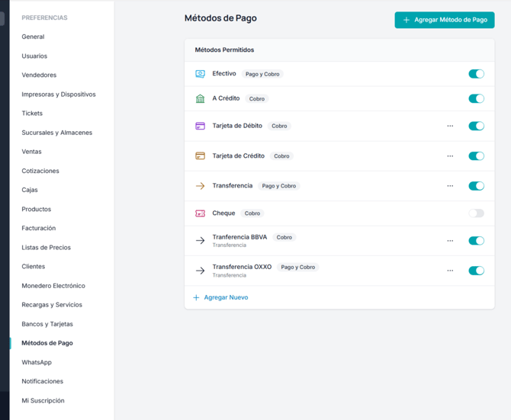
Task: Click the Cobro tag on Tarjeta de Crédito
Action: point(281,156)
